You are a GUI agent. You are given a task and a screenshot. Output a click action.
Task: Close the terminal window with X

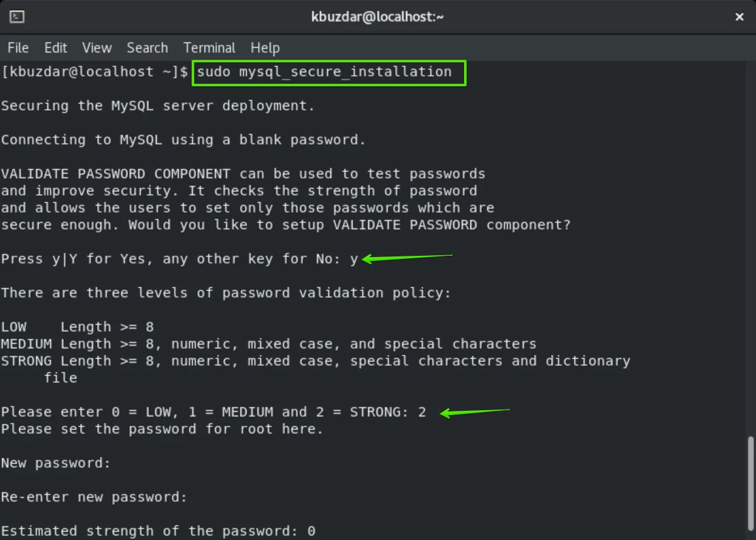click(739, 17)
